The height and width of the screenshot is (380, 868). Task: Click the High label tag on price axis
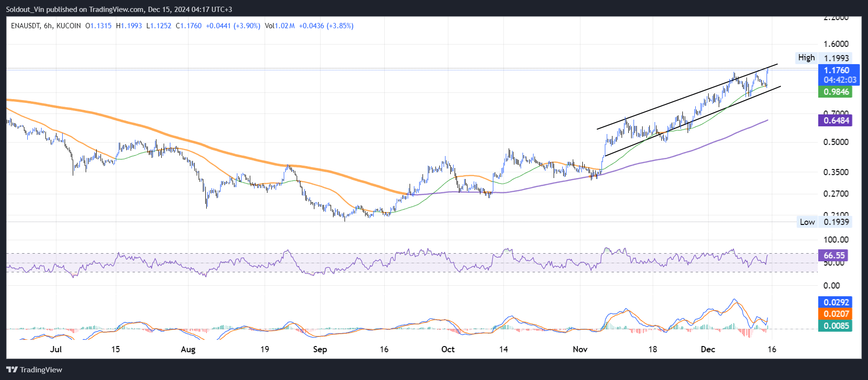(x=806, y=57)
